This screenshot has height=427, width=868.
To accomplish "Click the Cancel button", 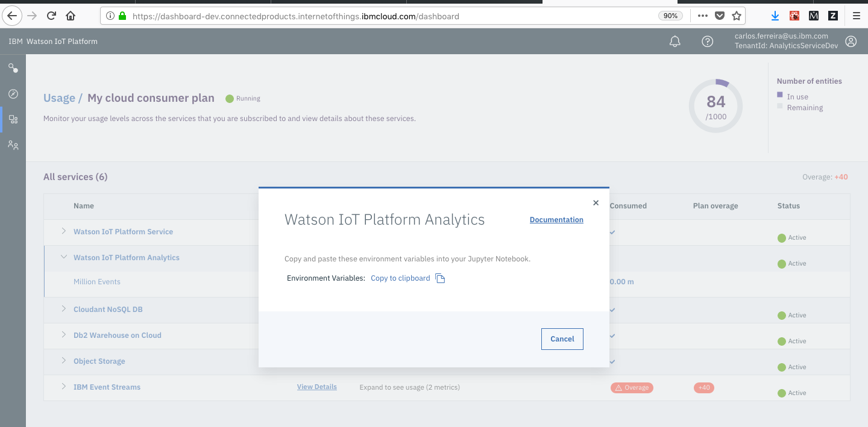I will pos(562,339).
